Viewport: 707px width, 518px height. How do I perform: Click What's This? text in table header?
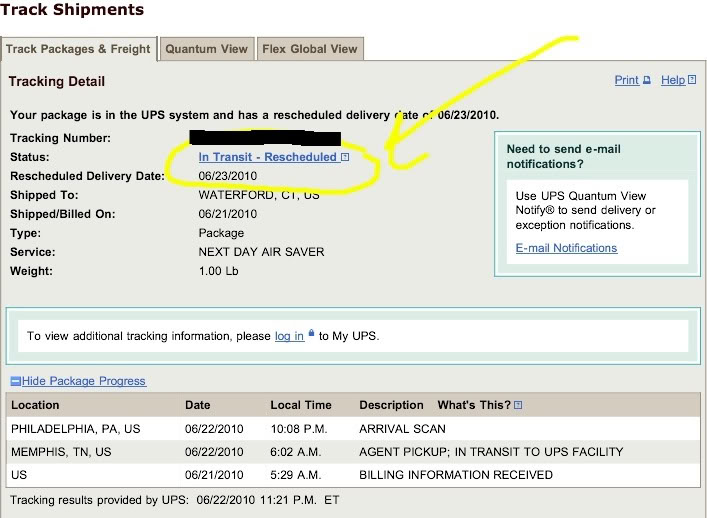point(474,405)
